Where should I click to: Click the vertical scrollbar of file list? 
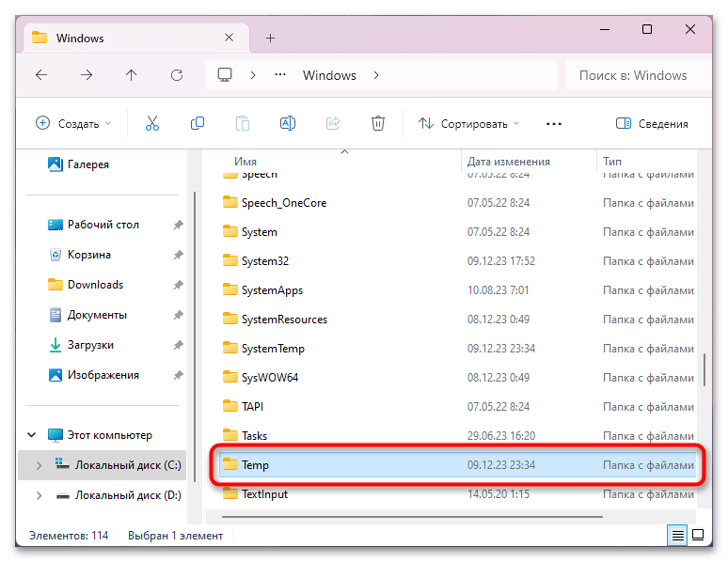coord(704,370)
